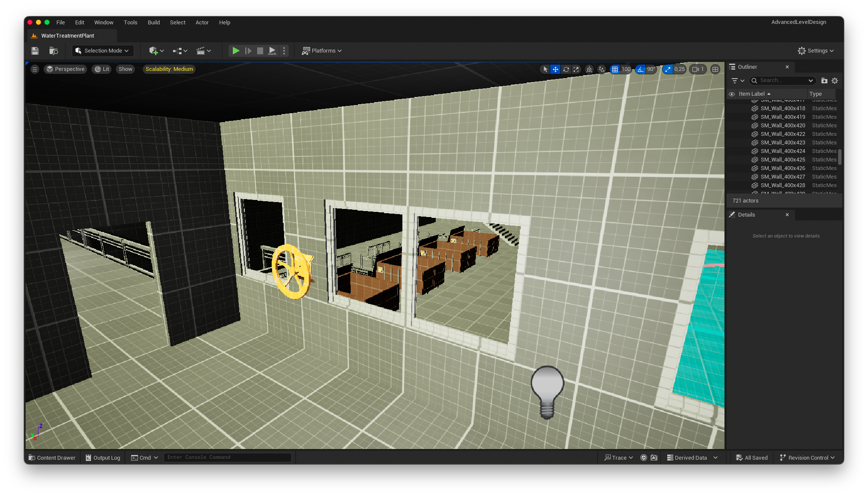Open the Selection Mode dropdown
Viewport: 868px width, 496px height.
[103, 51]
